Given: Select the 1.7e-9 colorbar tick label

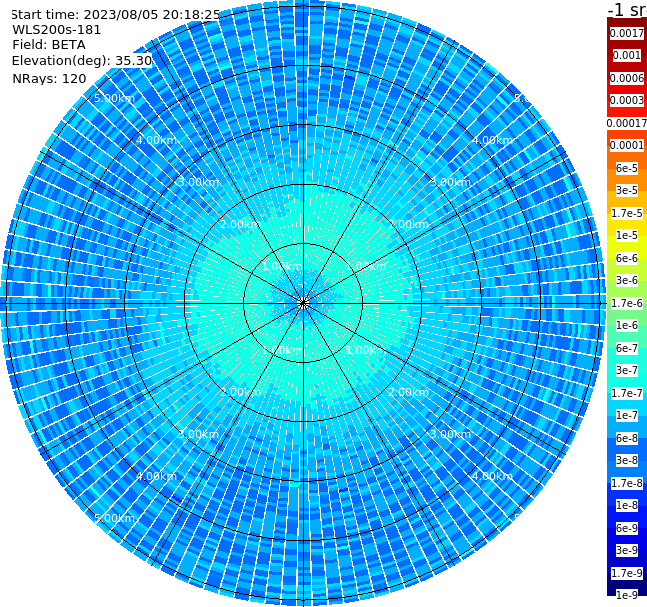Looking at the screenshot, I should point(627,573).
